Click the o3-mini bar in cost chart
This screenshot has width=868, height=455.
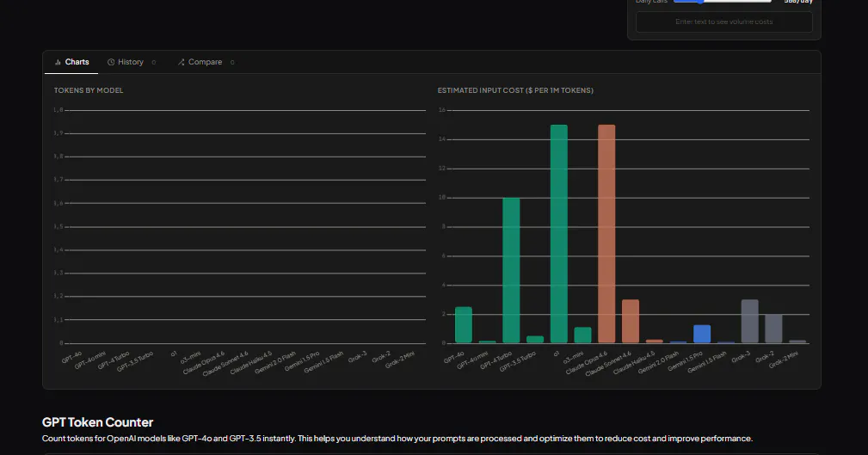(x=582, y=335)
